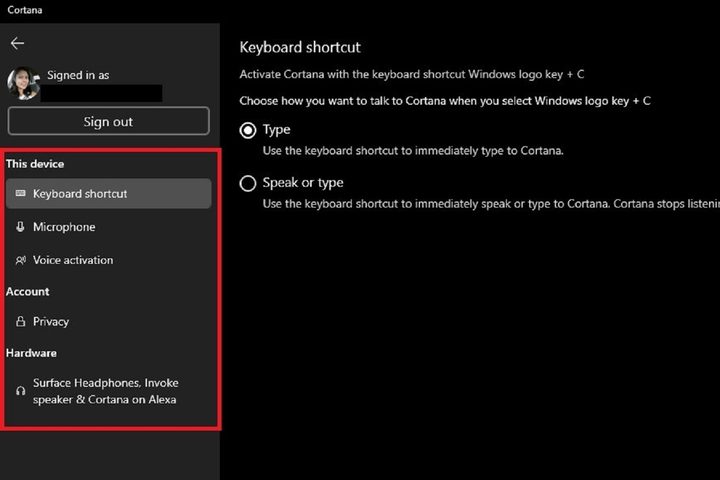Open the Microphone settings page
720x480 pixels.
[108, 227]
